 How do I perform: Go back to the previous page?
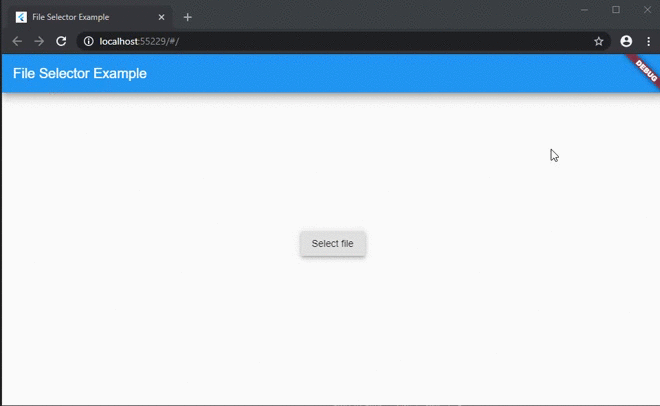pos(17,41)
